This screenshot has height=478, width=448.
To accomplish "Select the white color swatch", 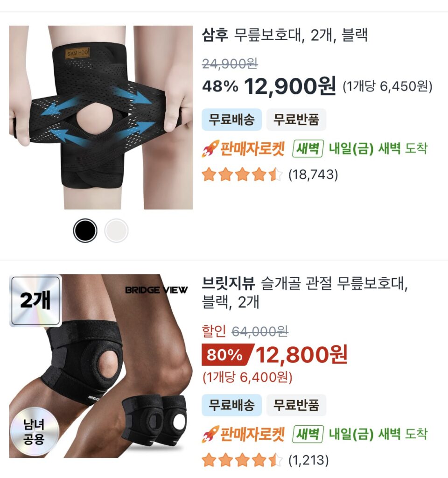I will 116,231.
